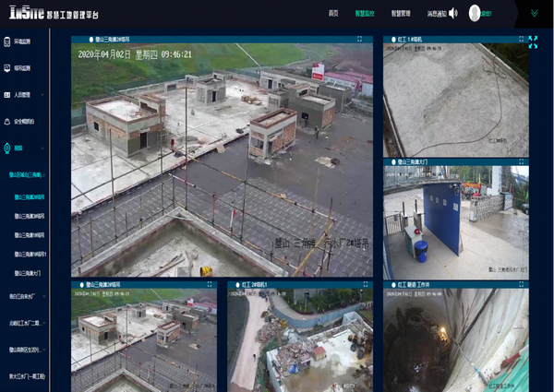Click the user avatar icon
Image resolution: width=554 pixels, height=392 pixels.
pos(476,13)
